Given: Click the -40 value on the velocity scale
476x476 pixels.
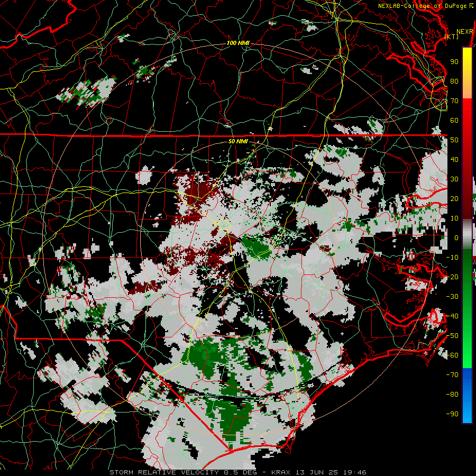Looking at the screenshot, I should click(452, 316).
